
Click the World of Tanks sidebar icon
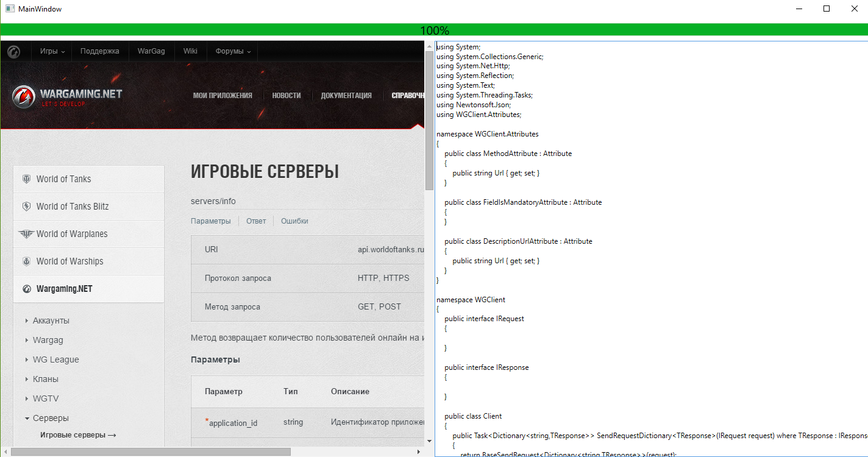(x=26, y=179)
